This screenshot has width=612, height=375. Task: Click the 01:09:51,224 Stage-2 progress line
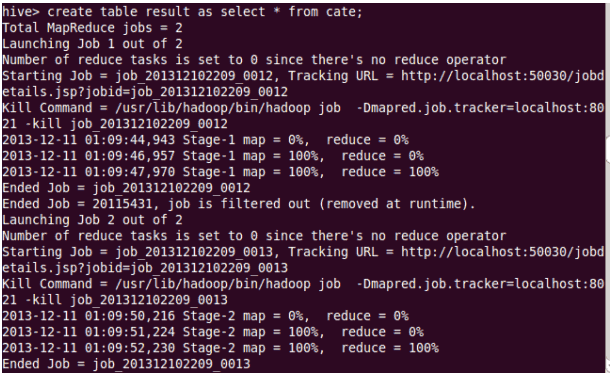213,332
